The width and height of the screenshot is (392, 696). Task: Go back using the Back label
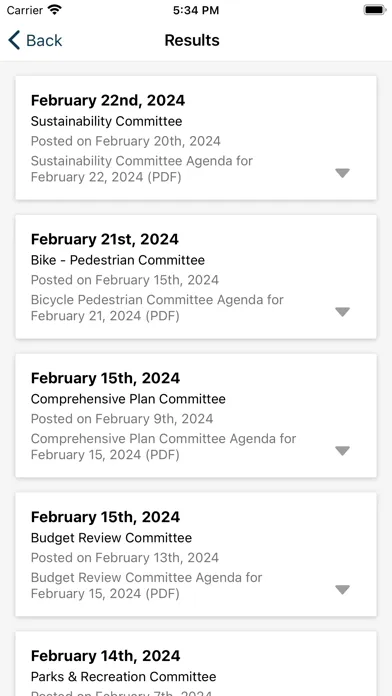[44, 40]
